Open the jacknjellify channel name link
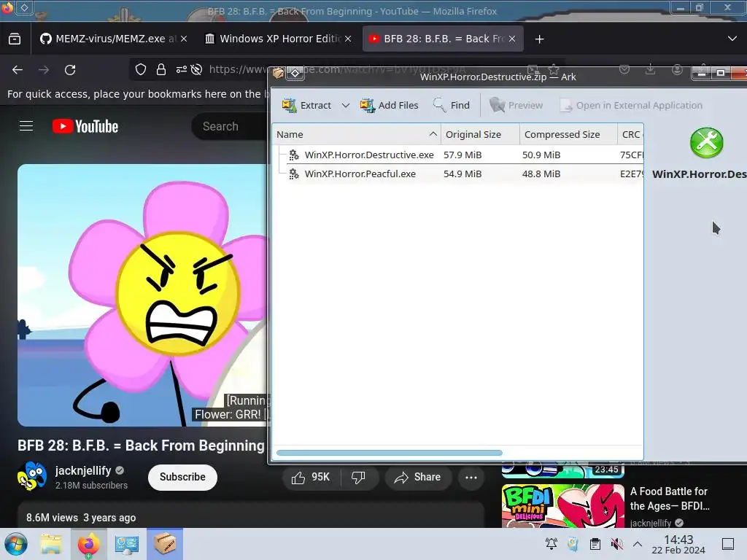This screenshot has height=560, width=747. [83, 470]
